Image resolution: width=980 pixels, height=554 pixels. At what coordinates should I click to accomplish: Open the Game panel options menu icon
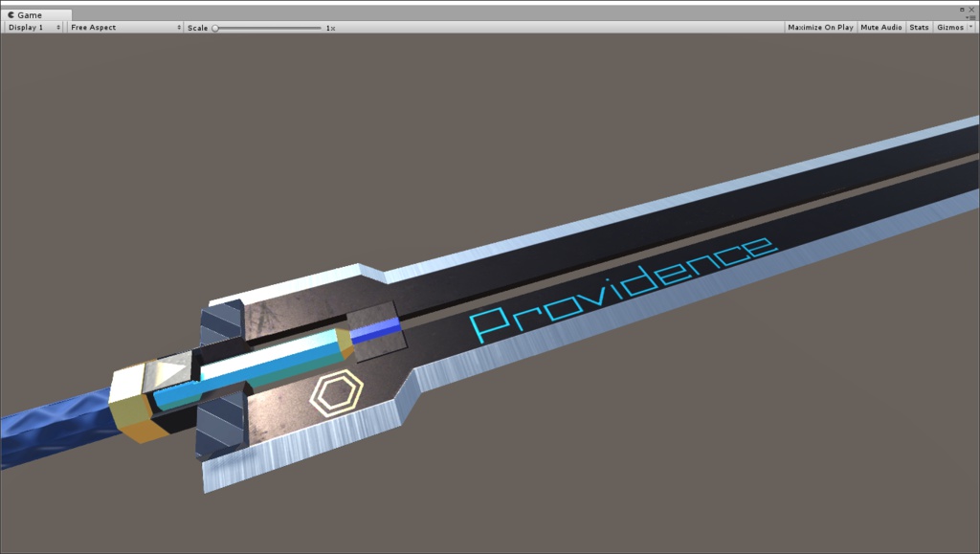coord(970,17)
